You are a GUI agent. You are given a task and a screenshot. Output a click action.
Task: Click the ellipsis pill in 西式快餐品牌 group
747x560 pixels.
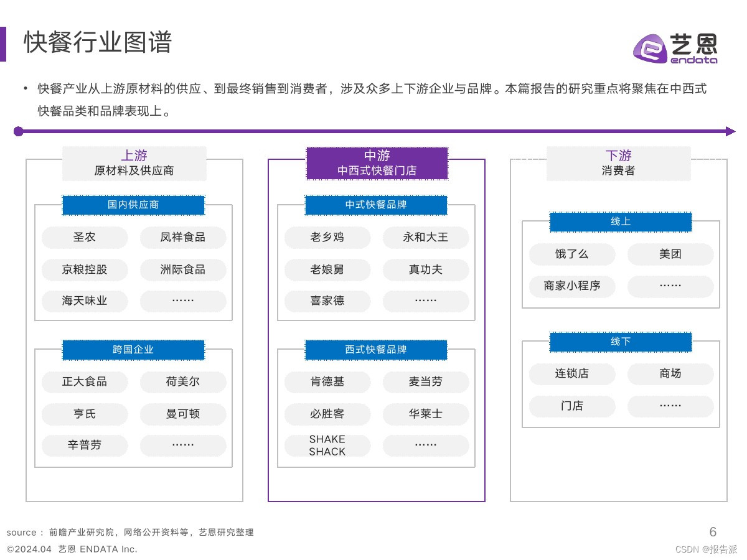(x=426, y=446)
